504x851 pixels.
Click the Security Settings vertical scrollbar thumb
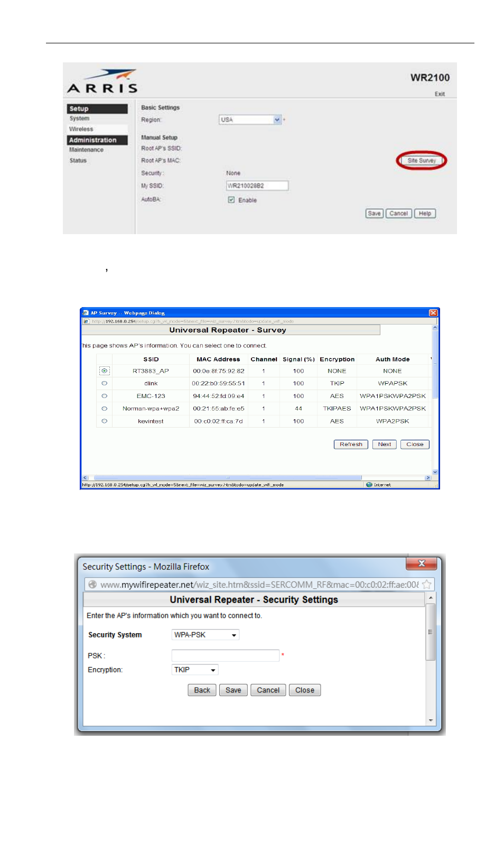pyautogui.click(x=431, y=632)
